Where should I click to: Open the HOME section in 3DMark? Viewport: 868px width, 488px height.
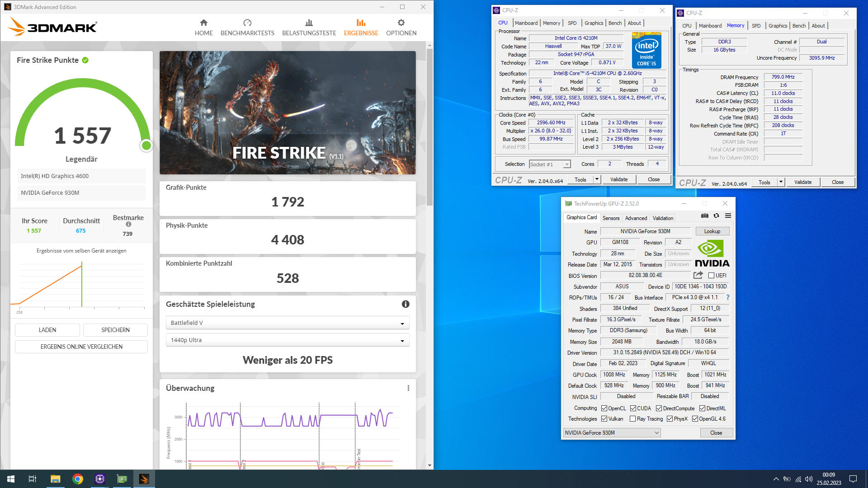point(203,28)
